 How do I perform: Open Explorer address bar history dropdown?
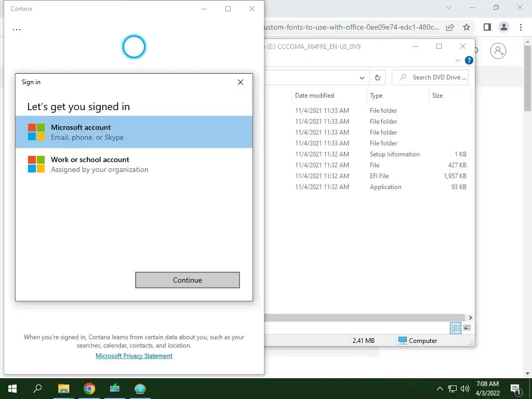(362, 78)
